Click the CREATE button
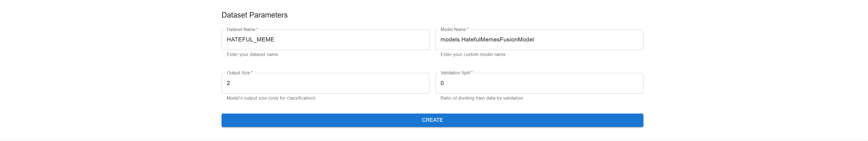The width and height of the screenshot is (868, 141). coord(432,120)
